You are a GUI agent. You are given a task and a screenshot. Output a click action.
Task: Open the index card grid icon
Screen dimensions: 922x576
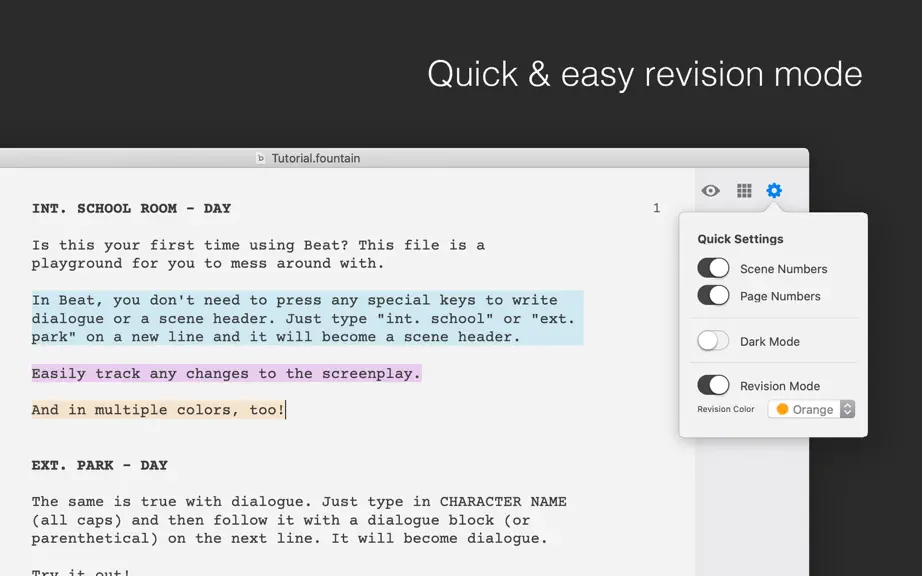point(744,190)
